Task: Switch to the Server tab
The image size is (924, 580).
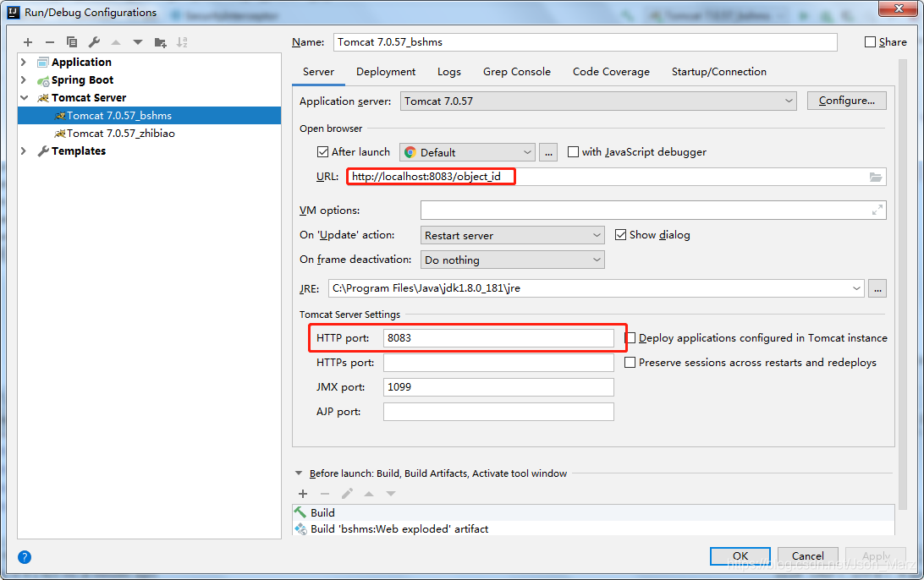Action: (x=318, y=72)
